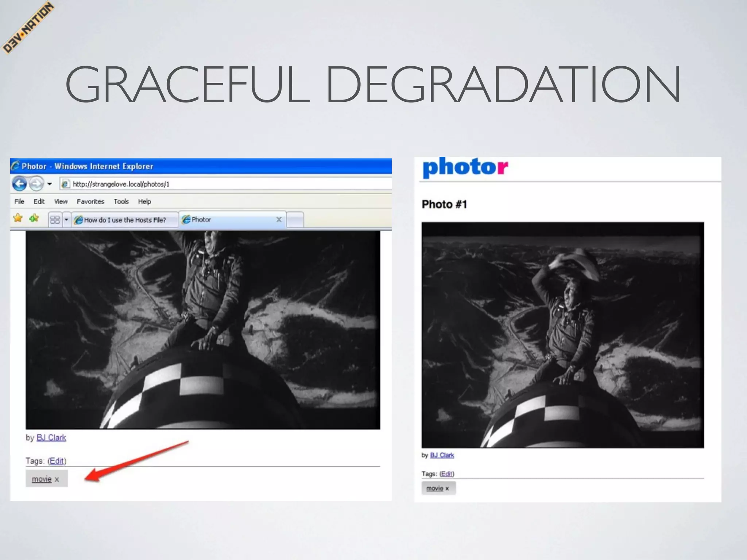The image size is (747, 560).
Task: Remove movie tag with x in right page
Action: tap(447, 489)
